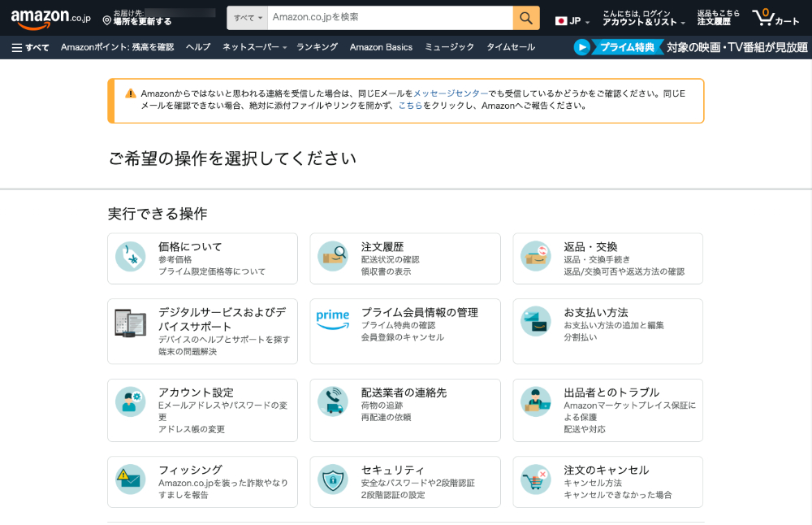Open Amazonポイント: 残高を確認

(x=117, y=47)
